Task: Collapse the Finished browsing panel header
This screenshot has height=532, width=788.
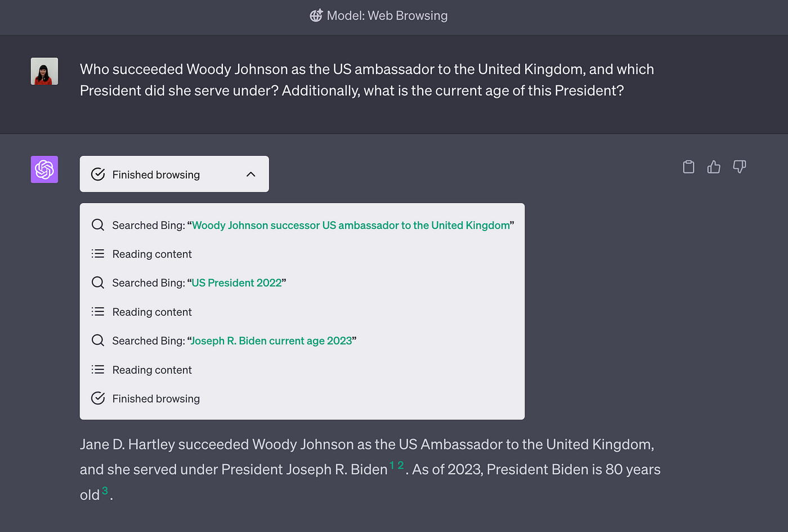Action: 174,174
